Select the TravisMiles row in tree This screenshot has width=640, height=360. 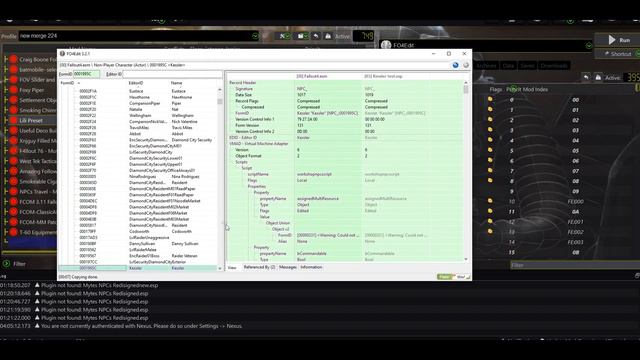coord(138,128)
